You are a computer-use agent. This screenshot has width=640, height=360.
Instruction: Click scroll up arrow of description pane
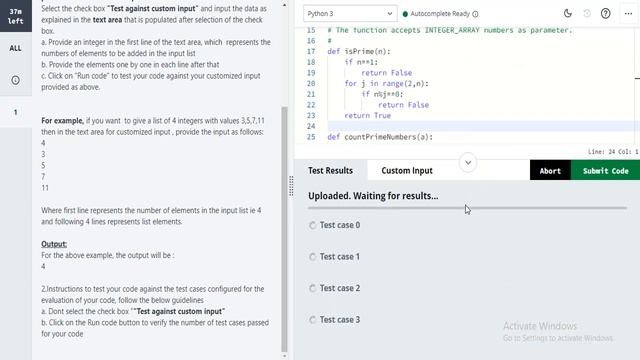pyautogui.click(x=284, y=5)
